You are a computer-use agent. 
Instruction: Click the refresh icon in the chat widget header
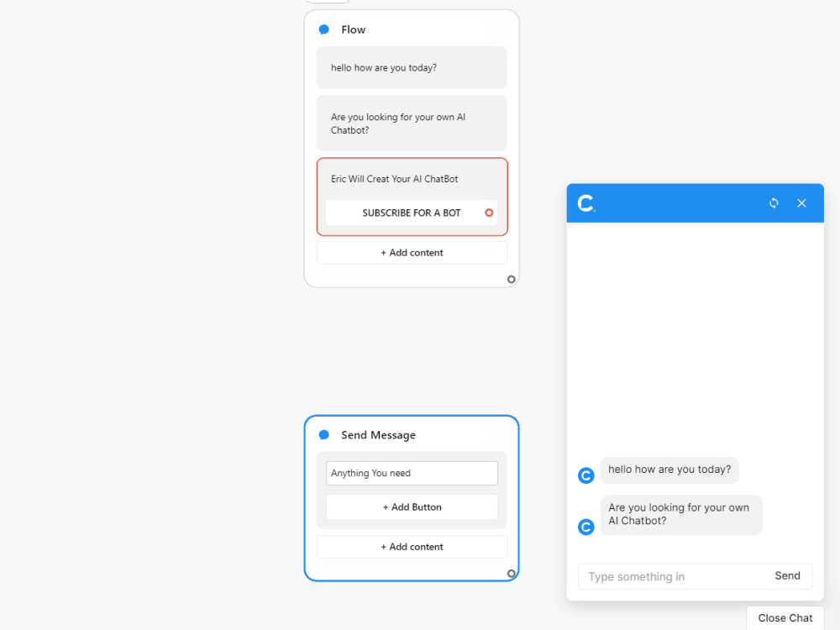click(773, 202)
